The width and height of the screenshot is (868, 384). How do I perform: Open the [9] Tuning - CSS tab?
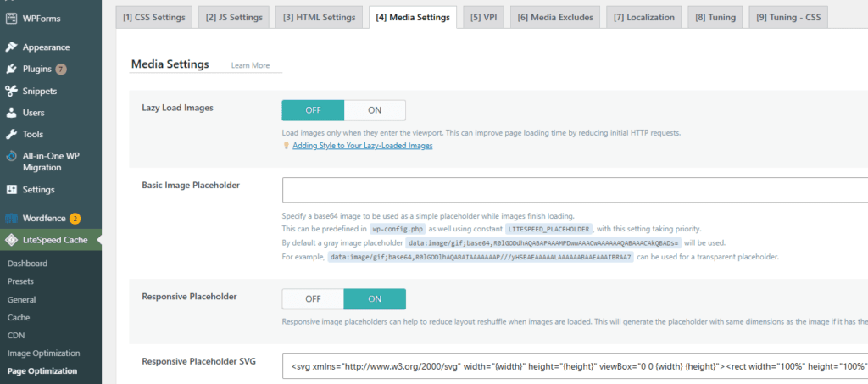[788, 17]
